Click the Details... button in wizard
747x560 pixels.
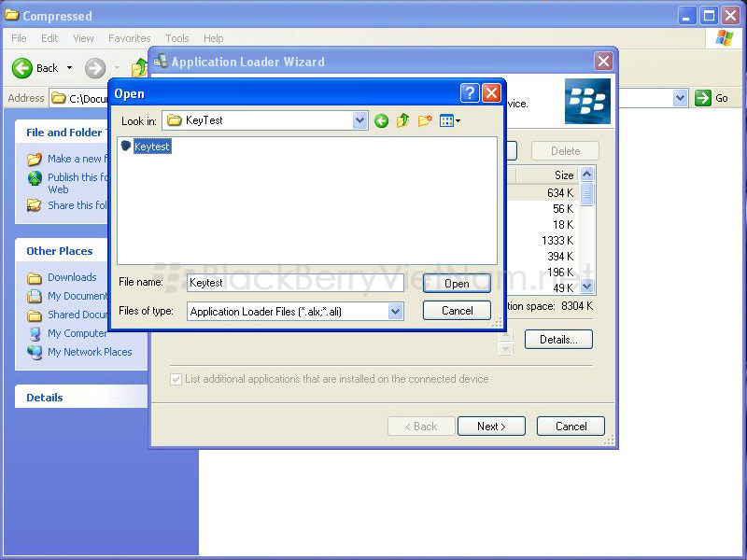[x=558, y=340]
